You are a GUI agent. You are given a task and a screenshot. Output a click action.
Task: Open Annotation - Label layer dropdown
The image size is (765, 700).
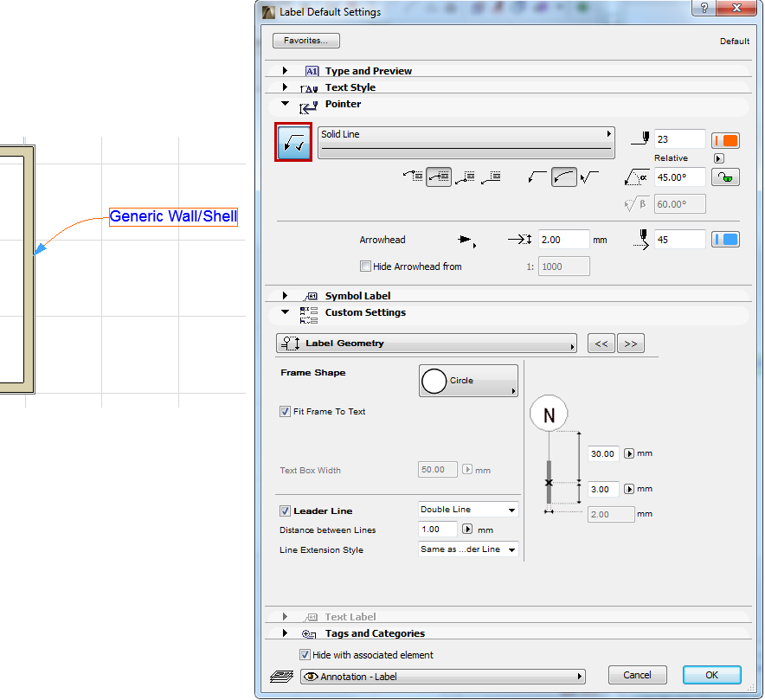442,677
